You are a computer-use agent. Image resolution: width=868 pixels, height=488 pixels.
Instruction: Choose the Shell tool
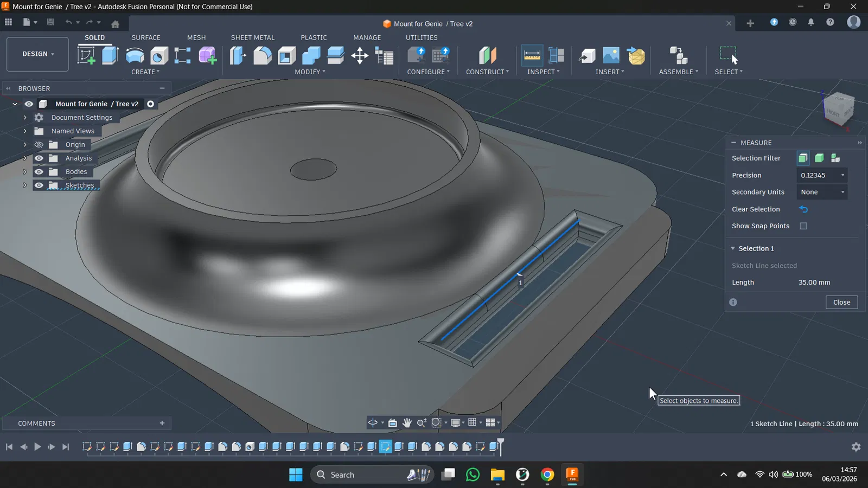287,55
